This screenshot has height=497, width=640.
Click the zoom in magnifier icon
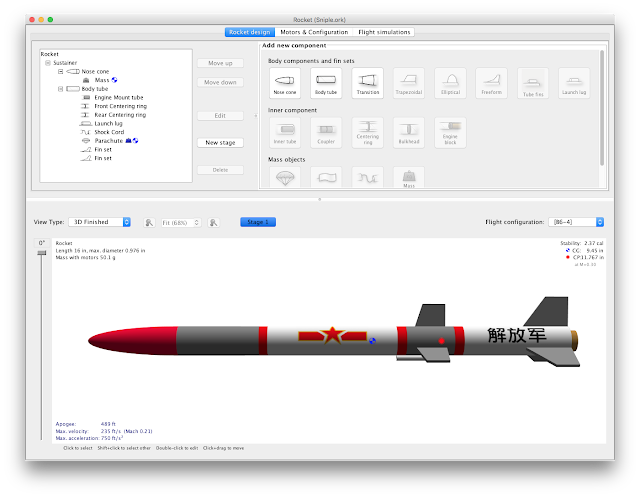213,222
